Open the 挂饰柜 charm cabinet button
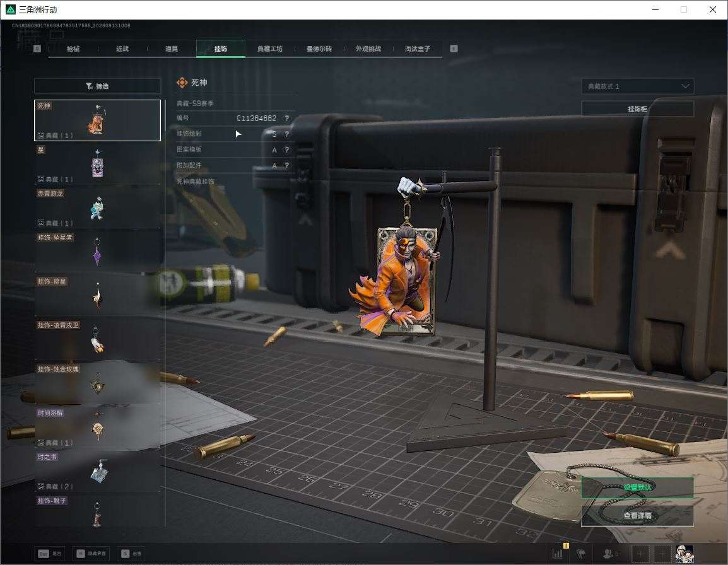Image resolution: width=728 pixels, height=565 pixels. 638,109
